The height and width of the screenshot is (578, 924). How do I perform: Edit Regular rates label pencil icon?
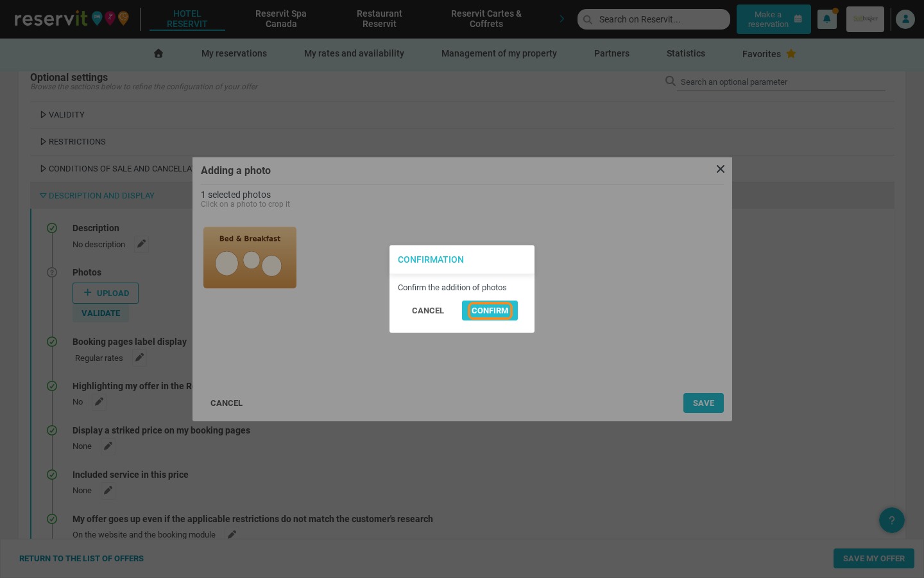139,358
